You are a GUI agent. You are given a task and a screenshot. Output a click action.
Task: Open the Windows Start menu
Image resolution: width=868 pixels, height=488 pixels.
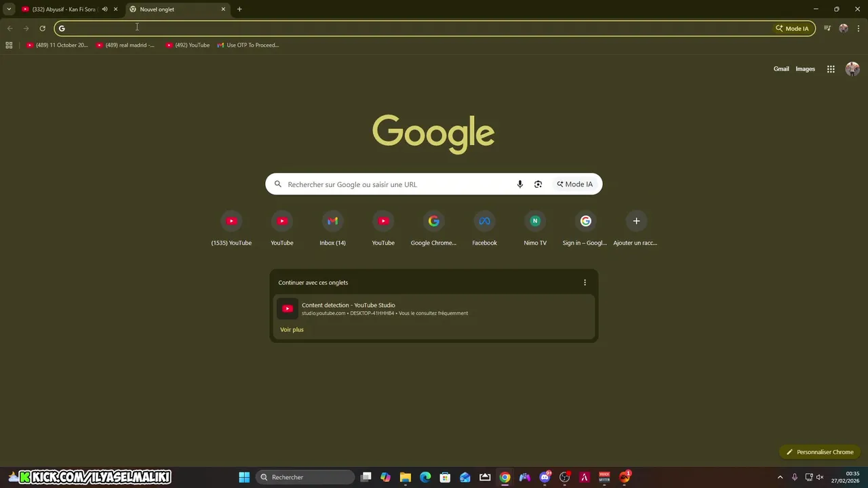[x=244, y=477]
